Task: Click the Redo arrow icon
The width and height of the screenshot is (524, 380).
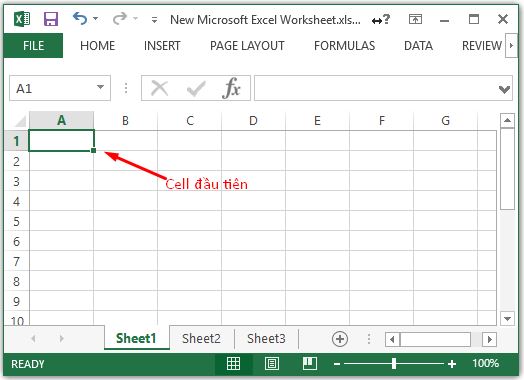Action: click(120, 19)
